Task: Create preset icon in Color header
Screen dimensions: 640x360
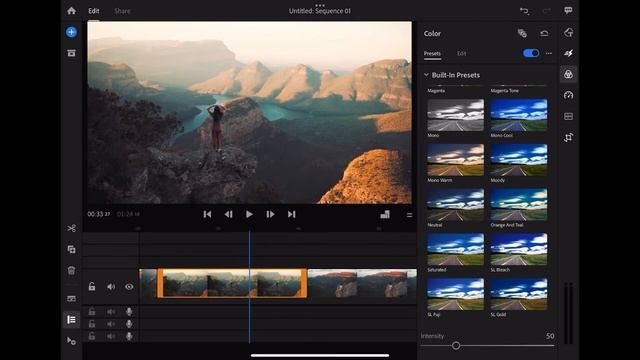Action: [x=522, y=33]
